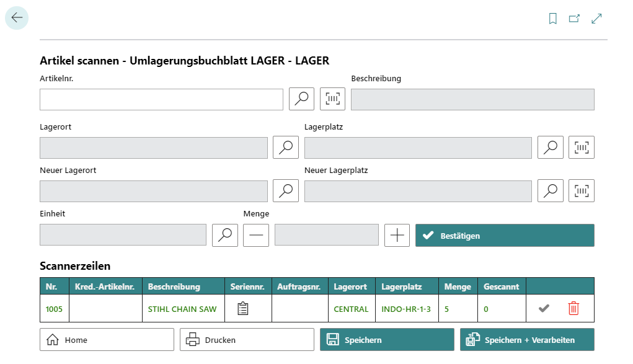Look up Lagerort with magnifier
This screenshot has height=364, width=633.
pyautogui.click(x=286, y=148)
